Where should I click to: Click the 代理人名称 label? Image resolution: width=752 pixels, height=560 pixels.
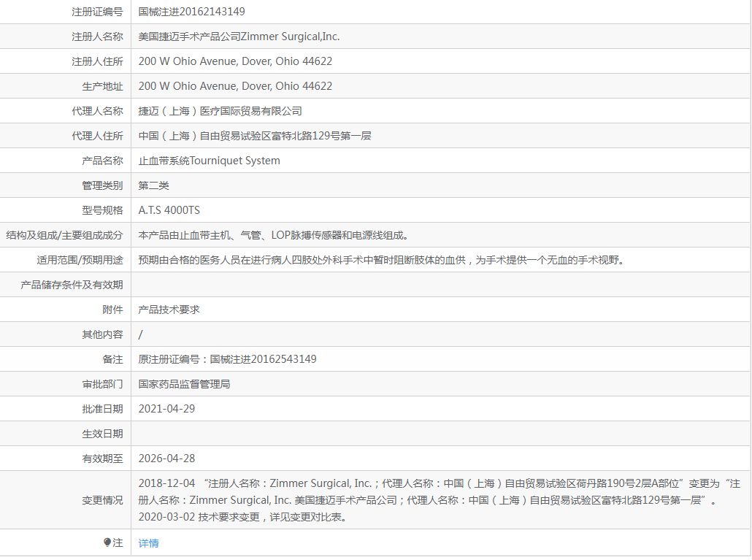pos(97,111)
